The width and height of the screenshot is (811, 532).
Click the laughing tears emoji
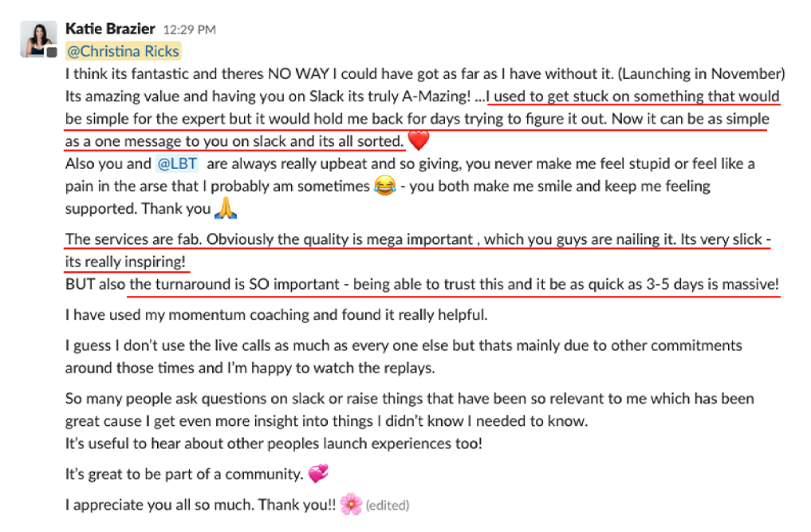pos(384,187)
